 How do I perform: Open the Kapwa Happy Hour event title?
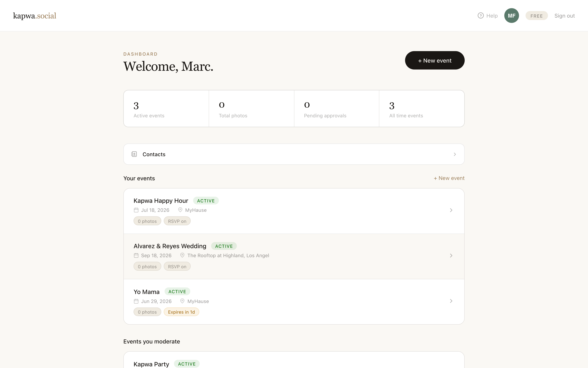[161, 201]
